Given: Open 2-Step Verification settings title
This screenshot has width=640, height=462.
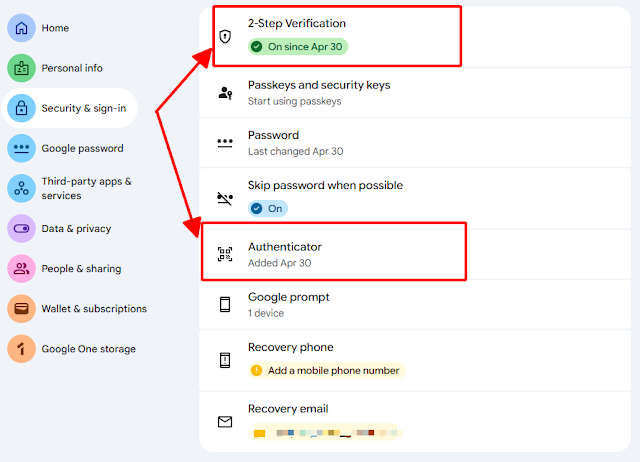Looking at the screenshot, I should click(297, 24).
